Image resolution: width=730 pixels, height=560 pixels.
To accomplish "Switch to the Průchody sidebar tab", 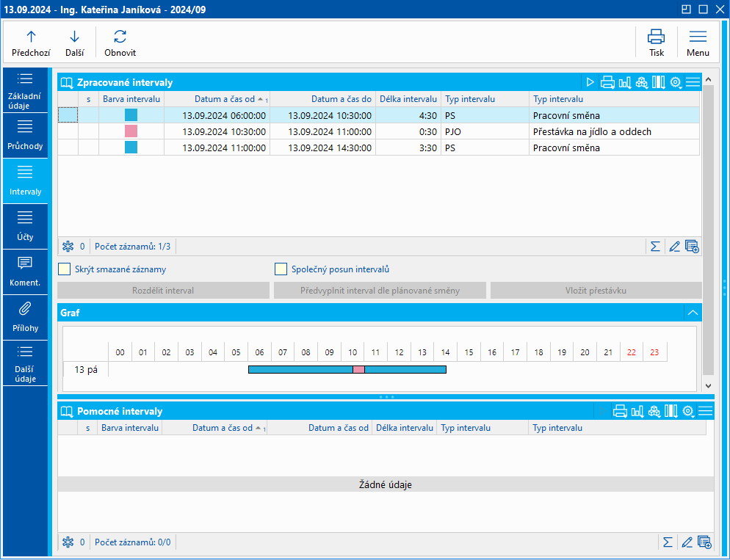I will [x=25, y=135].
